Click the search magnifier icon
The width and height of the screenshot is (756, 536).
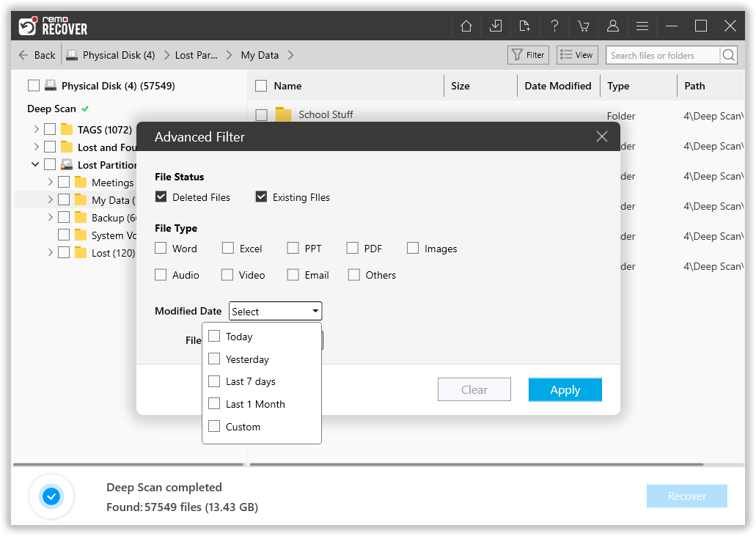pyautogui.click(x=729, y=55)
